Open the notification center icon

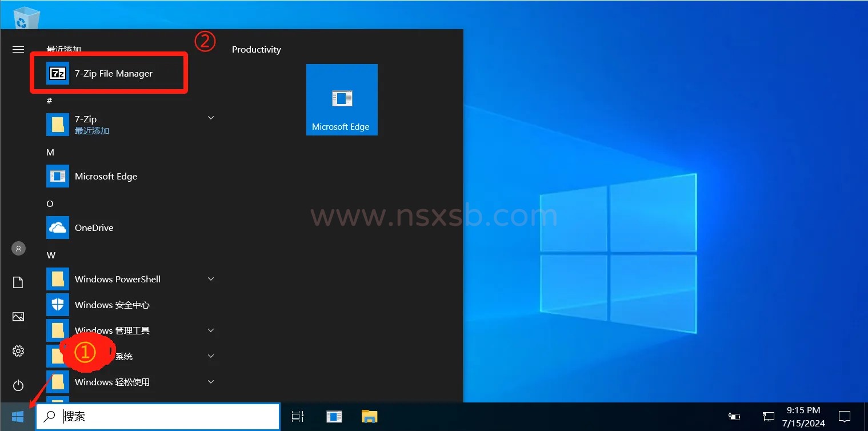[844, 417]
